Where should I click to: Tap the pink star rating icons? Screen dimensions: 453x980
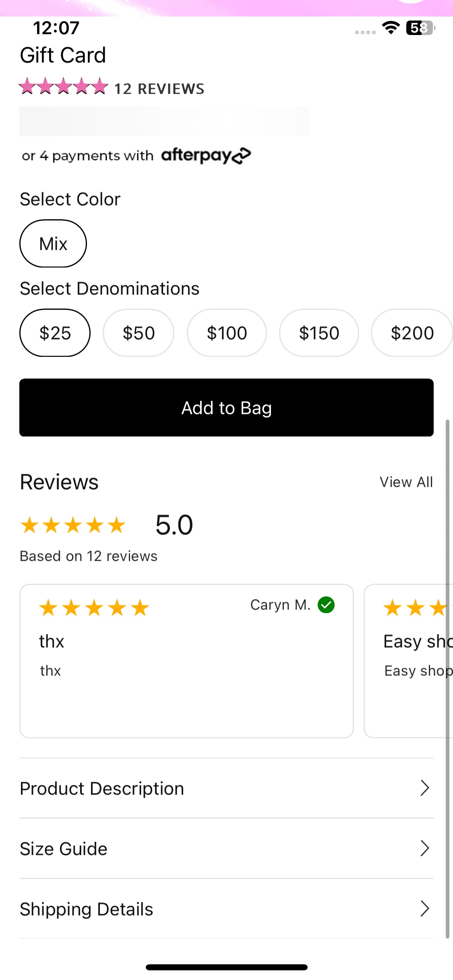click(x=64, y=86)
